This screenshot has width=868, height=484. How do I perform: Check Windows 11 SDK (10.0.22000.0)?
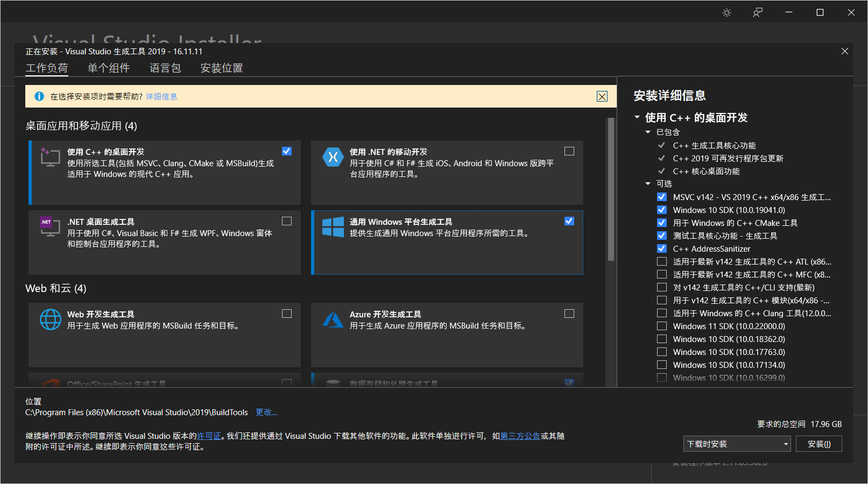coord(662,326)
